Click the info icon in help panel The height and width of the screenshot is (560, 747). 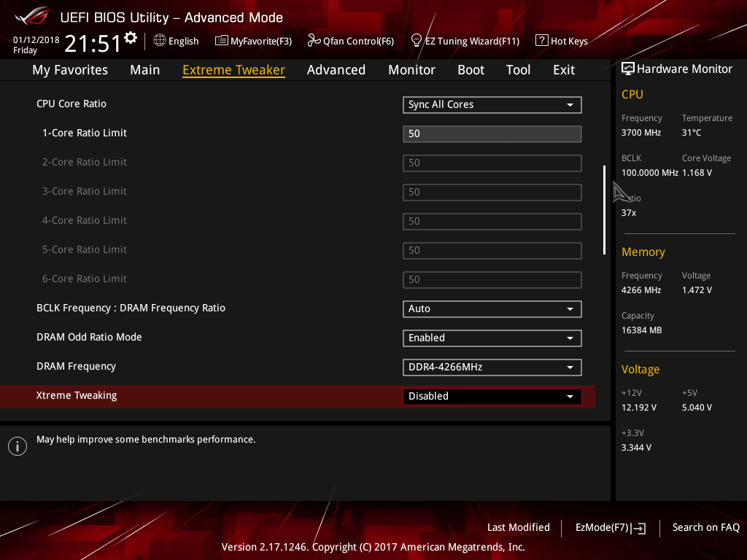[x=18, y=446]
